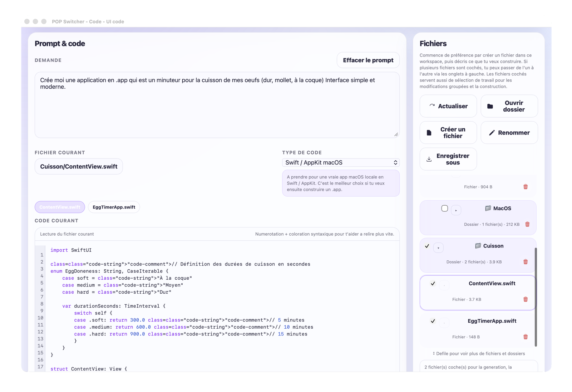Click 'Fichier · 148 B' text
Viewport: 572px width, 392px height.
coord(466,337)
